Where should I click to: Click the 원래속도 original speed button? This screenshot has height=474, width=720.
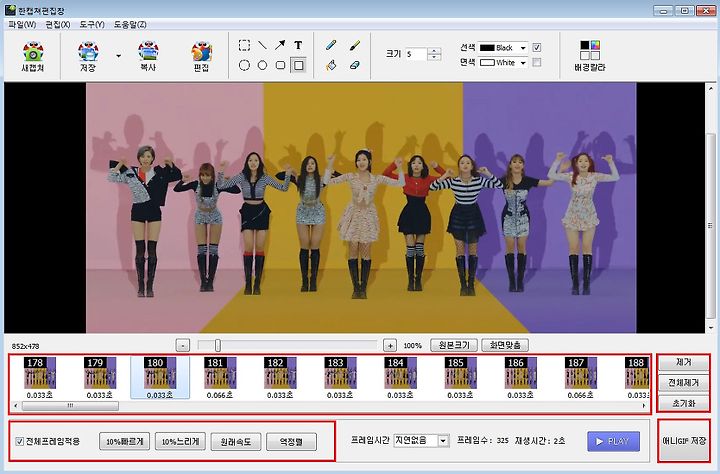point(236,442)
